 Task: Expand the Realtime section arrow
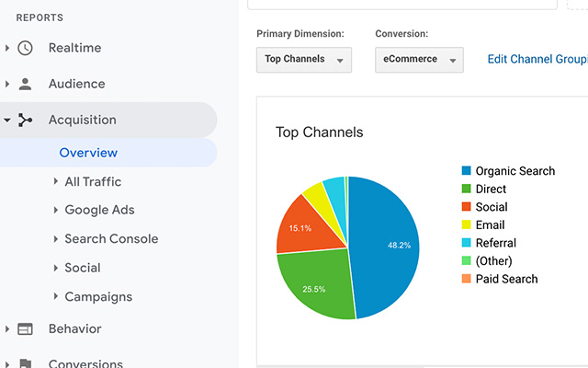pyautogui.click(x=7, y=48)
